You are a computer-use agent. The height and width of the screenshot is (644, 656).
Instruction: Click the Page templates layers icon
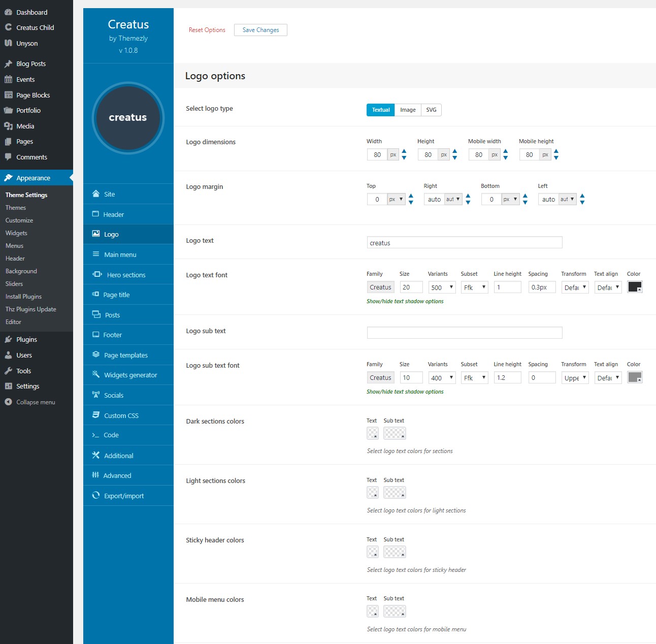[x=96, y=355]
